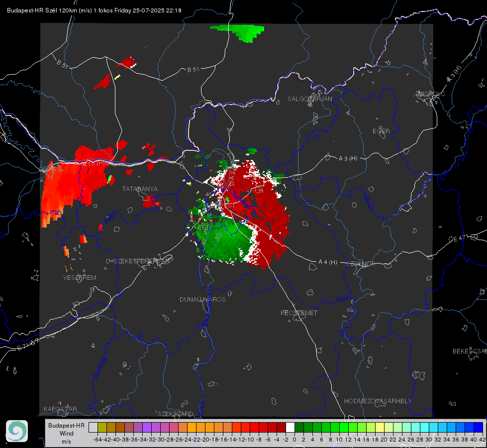Image resolution: width=487 pixels, height=448 pixels.
Task: Click the 30 legend value
Action: 429,440
